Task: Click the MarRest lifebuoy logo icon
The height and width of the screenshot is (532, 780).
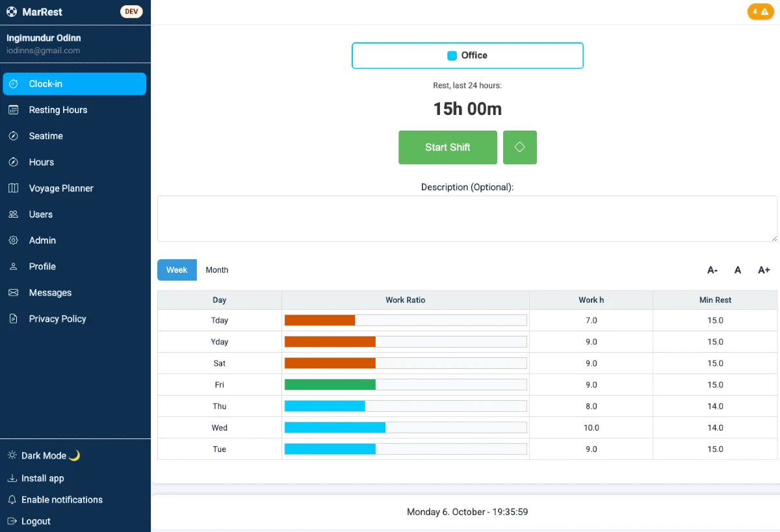Action: (11, 12)
